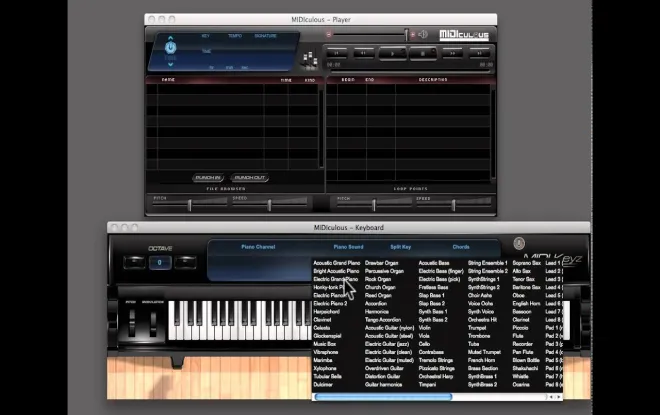Image resolution: width=660 pixels, height=415 pixels.
Task: Click the rewind transport button
Action: (363, 53)
